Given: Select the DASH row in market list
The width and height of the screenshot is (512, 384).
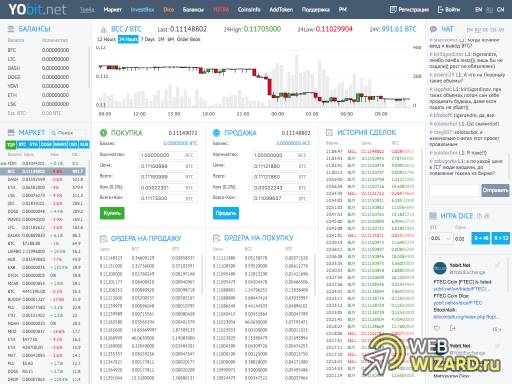Looking at the screenshot, I should (43, 179).
